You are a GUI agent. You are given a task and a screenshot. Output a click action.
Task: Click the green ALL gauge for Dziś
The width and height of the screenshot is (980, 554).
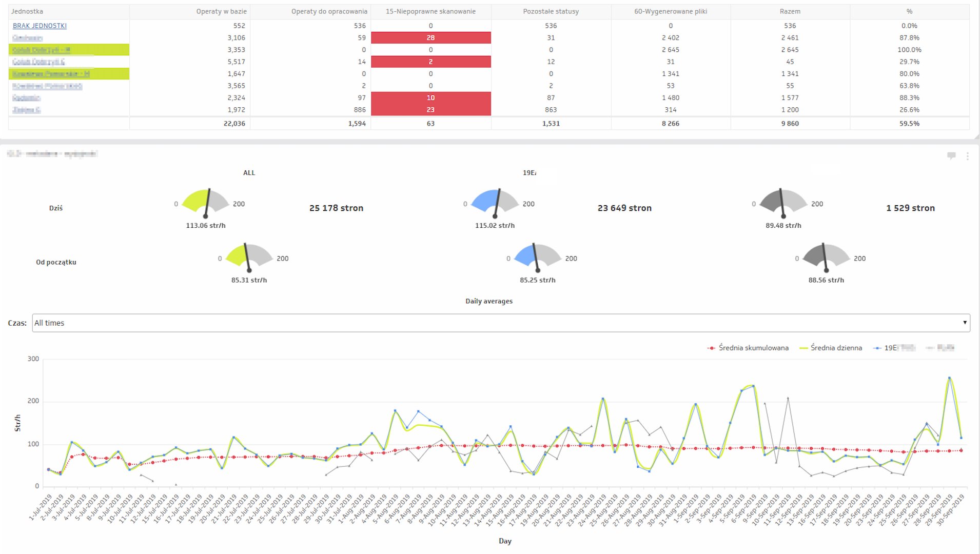pos(206,203)
